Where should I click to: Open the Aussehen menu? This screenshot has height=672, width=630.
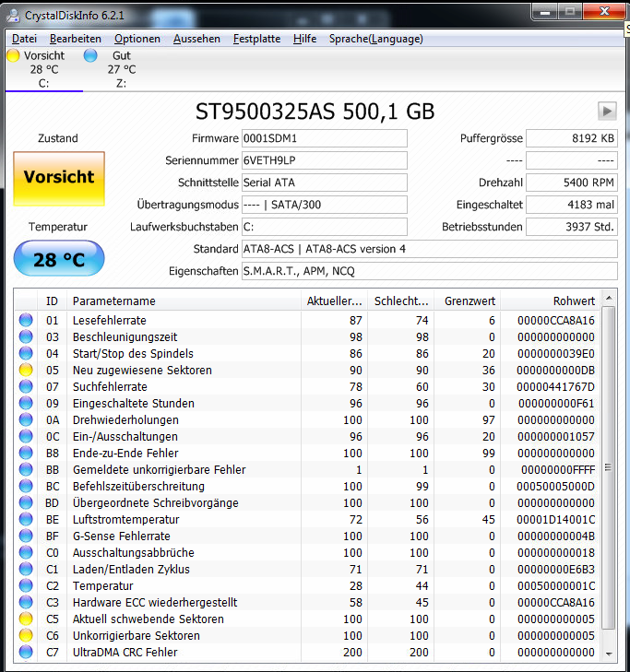coord(196,39)
